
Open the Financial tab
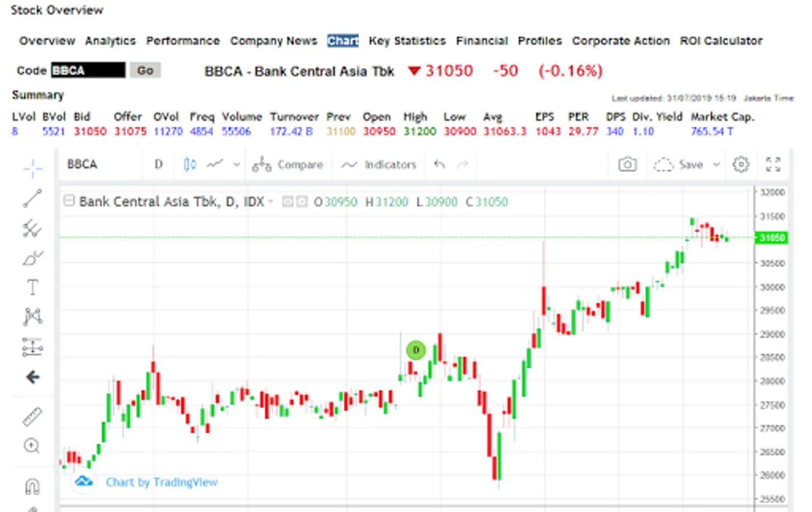click(481, 41)
